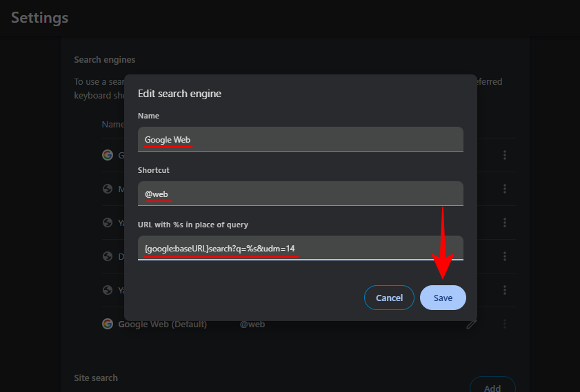Image resolution: width=580 pixels, height=392 pixels.
Task: Open three-dot menu for fourth search engine
Action: [x=505, y=256]
